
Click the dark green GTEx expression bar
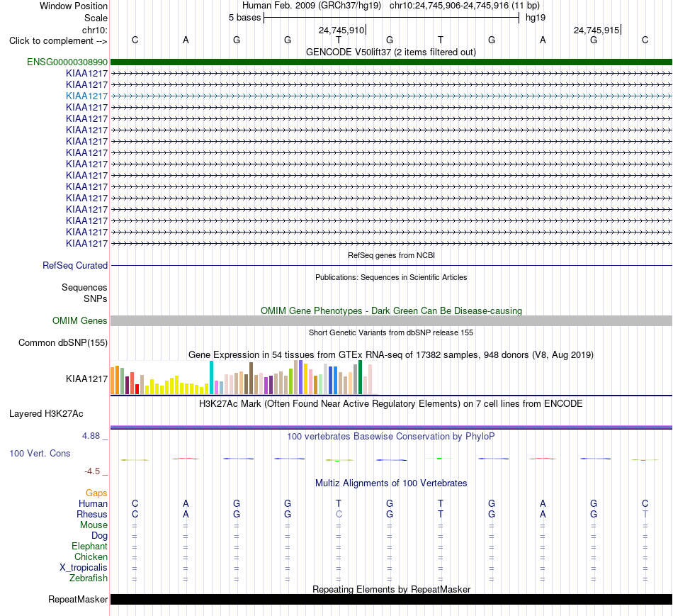coord(360,377)
